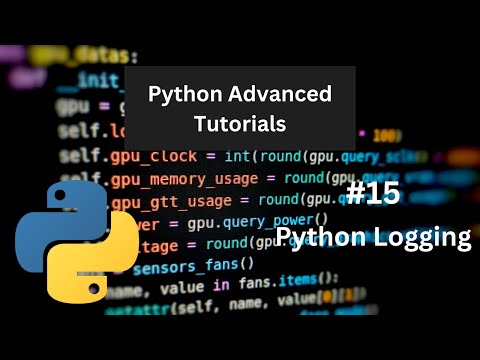
Task: Click the "Python Logging" caption
Action: click(374, 238)
